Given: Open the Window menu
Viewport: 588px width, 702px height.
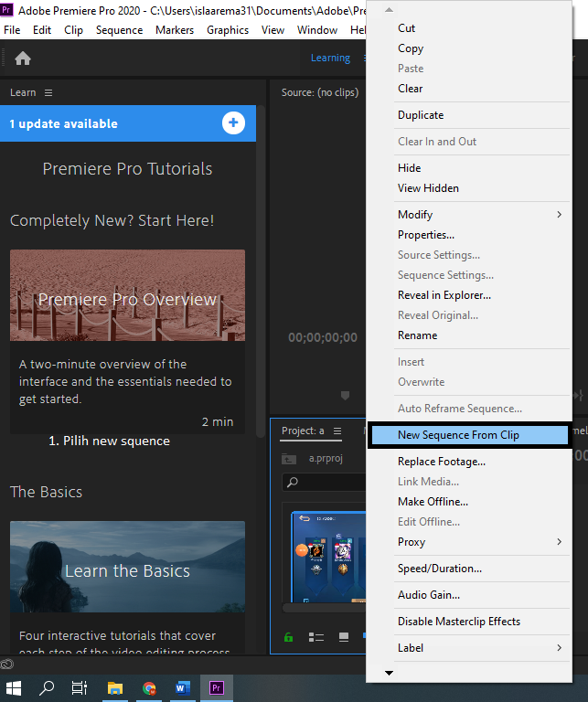Looking at the screenshot, I should coord(317,30).
